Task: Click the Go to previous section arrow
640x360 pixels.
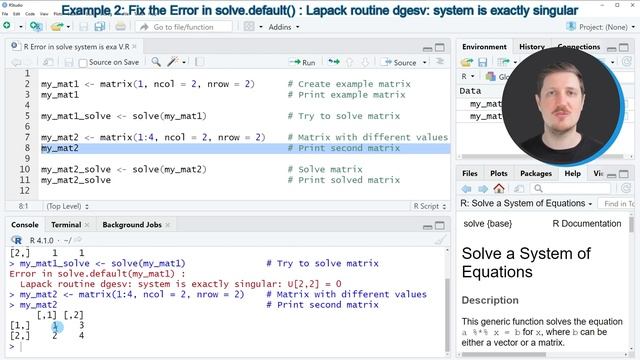Action: point(349,62)
